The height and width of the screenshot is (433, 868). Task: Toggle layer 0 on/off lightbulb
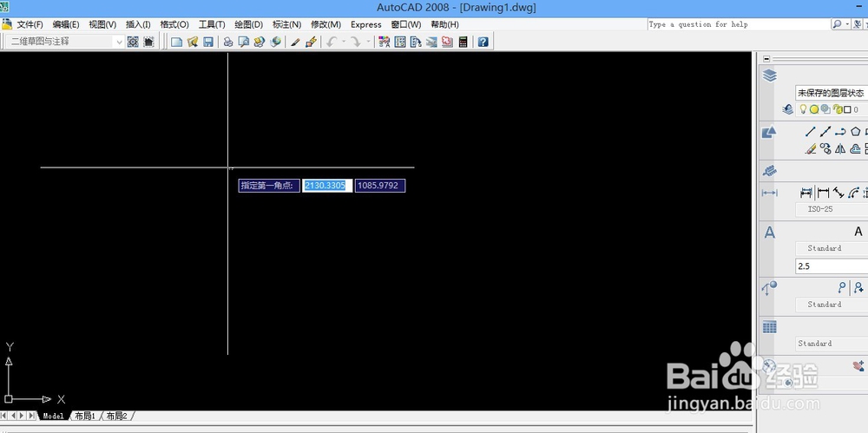coord(803,109)
